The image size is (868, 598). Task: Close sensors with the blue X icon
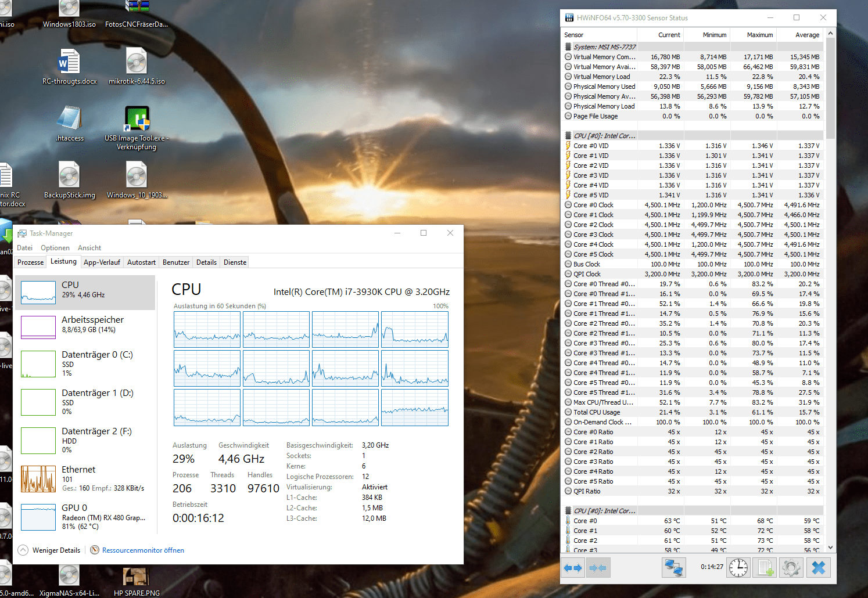tap(818, 567)
